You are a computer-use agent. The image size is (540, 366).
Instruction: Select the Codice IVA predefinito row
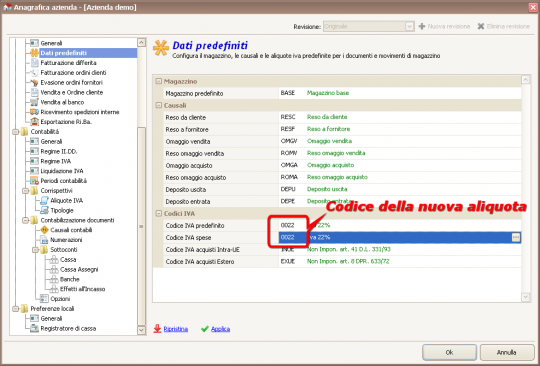coord(342,226)
